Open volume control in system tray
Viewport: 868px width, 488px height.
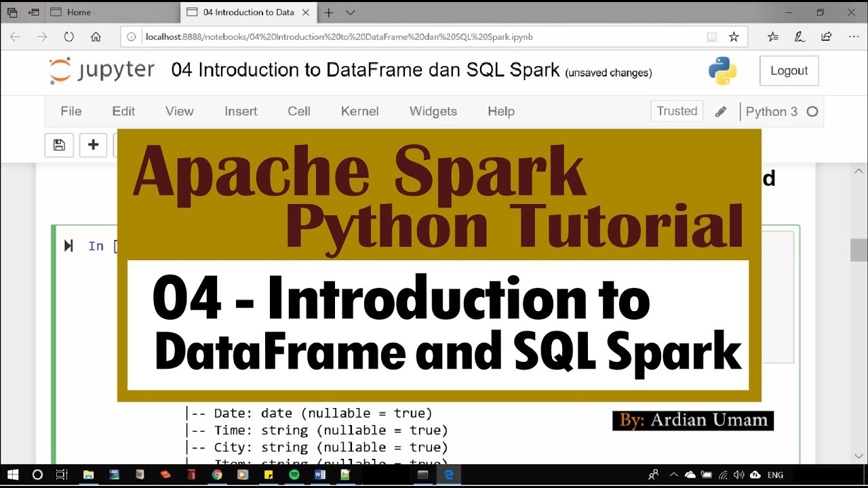(738, 475)
